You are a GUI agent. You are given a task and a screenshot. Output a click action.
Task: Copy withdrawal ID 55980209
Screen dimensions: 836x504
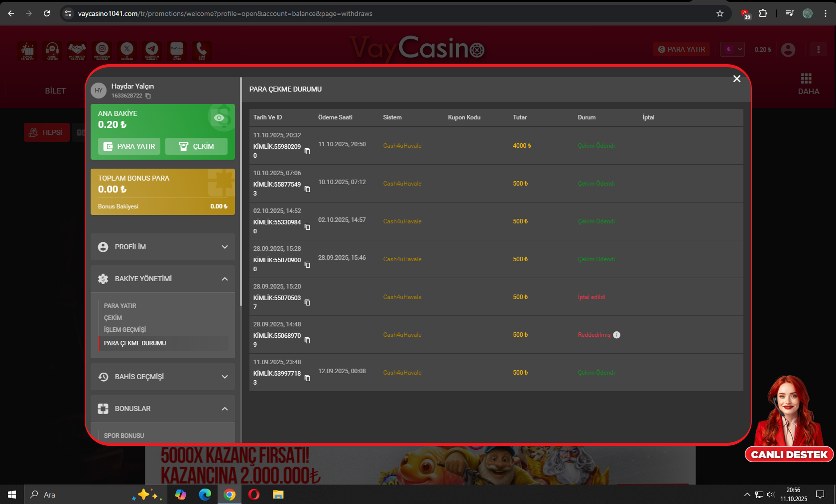(x=307, y=151)
